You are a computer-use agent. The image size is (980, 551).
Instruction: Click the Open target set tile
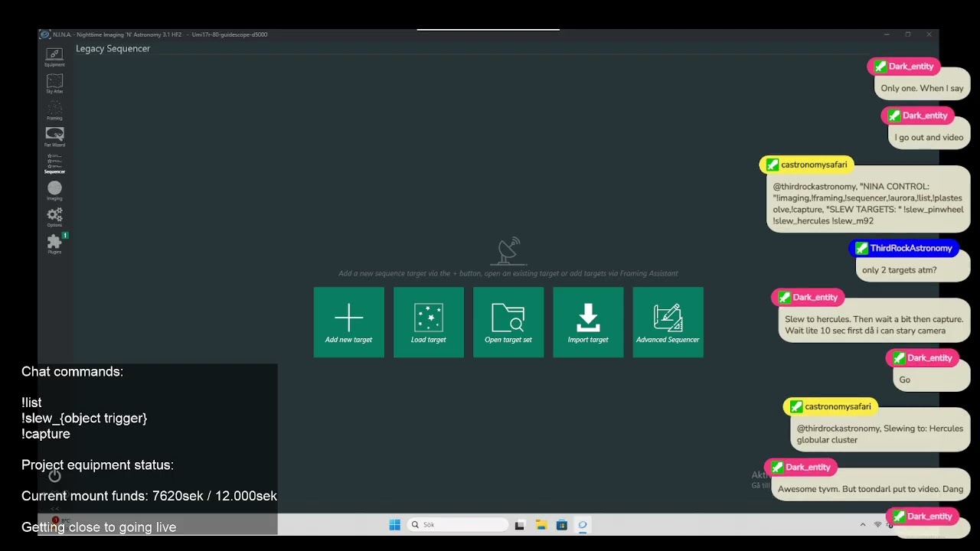[x=508, y=322]
